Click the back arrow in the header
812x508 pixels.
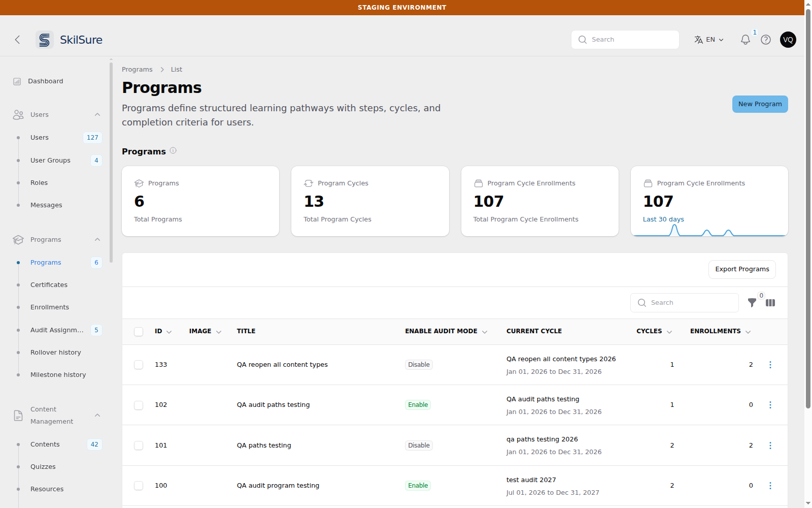[18, 40]
